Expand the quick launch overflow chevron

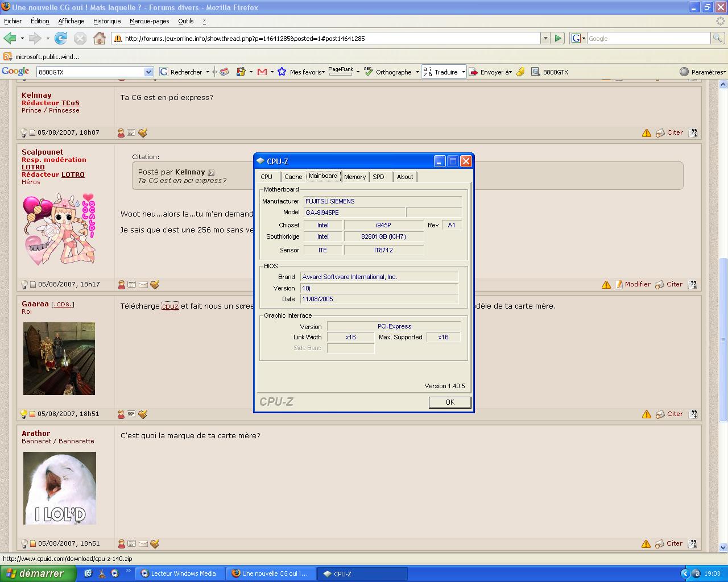pyautogui.click(x=128, y=571)
